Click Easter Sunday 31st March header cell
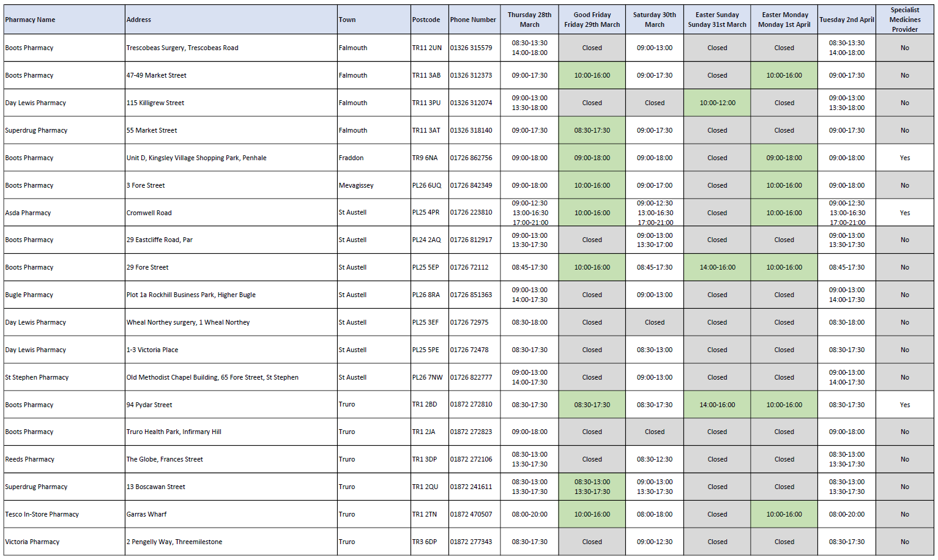Screen dimensions: 938x560 [717, 20]
